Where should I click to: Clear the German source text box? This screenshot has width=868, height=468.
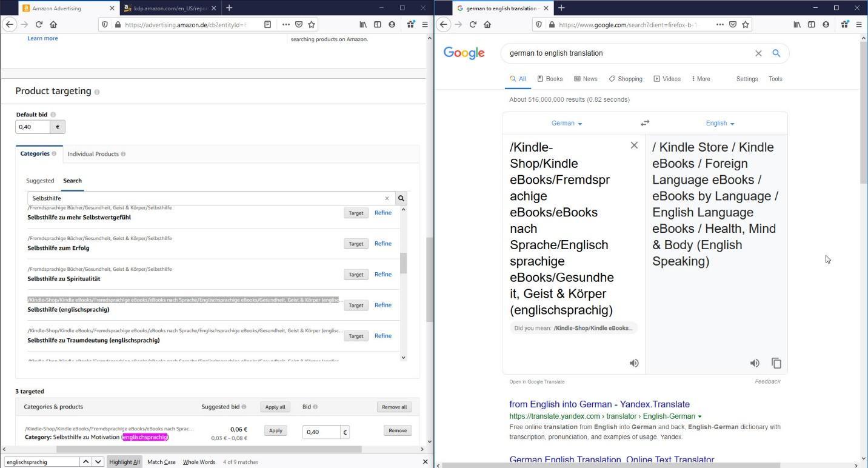point(634,145)
